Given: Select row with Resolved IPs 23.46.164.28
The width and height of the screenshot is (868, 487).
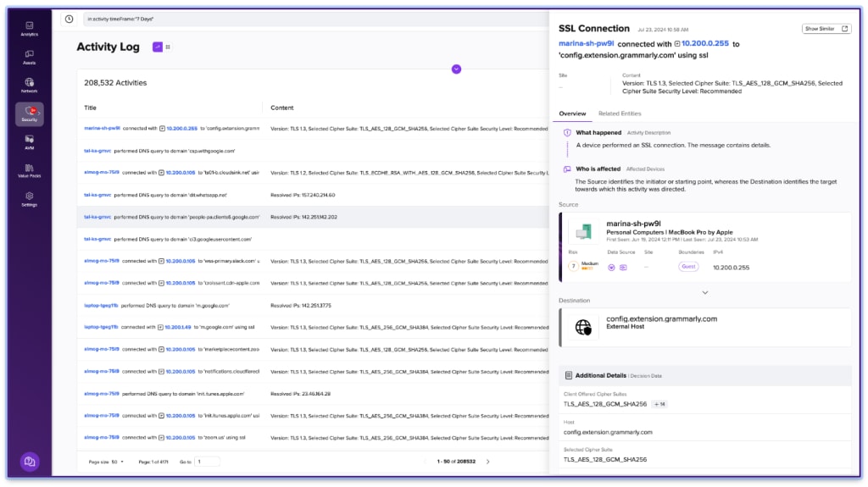Looking at the screenshot, I should point(314,394).
